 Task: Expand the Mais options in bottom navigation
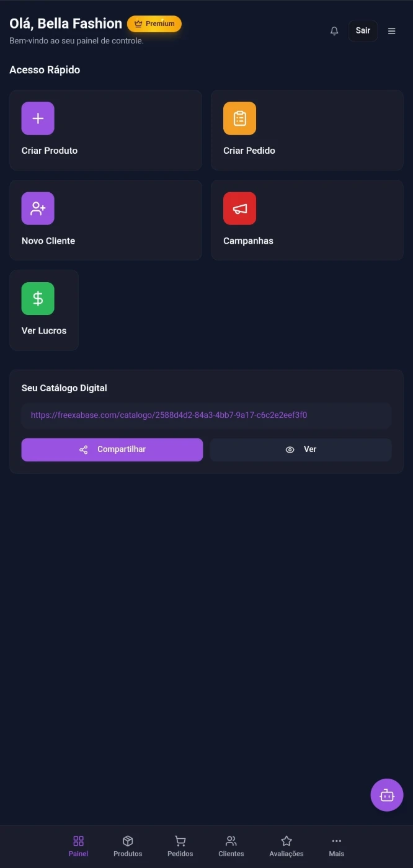coord(336,846)
